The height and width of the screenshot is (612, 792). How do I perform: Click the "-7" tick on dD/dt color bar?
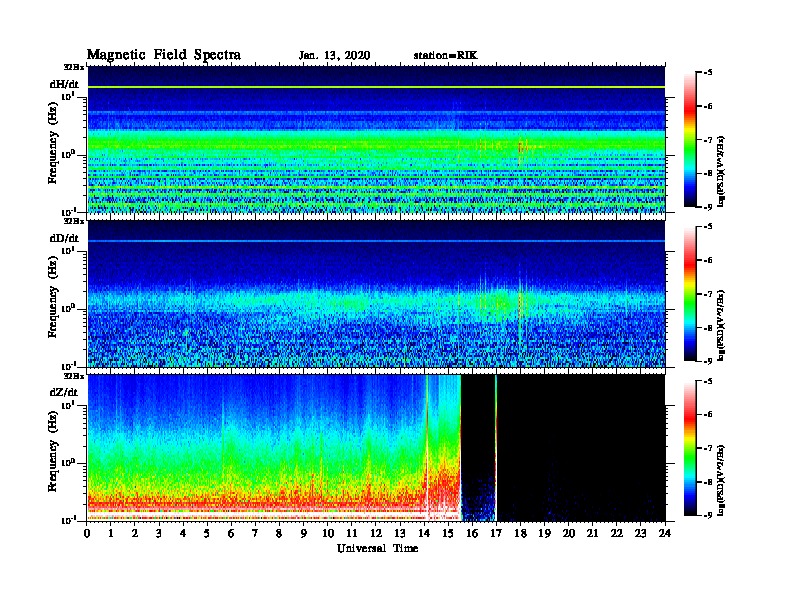point(708,294)
